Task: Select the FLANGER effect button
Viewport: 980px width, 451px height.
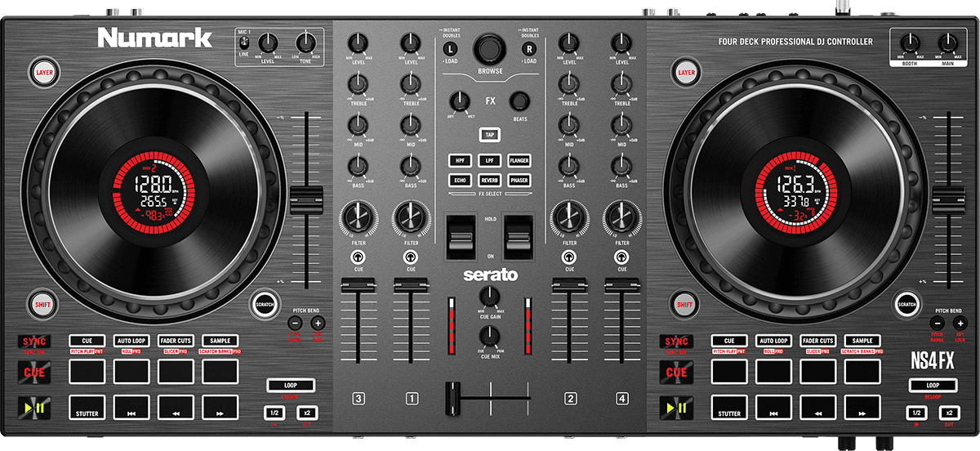Action: pos(519,161)
